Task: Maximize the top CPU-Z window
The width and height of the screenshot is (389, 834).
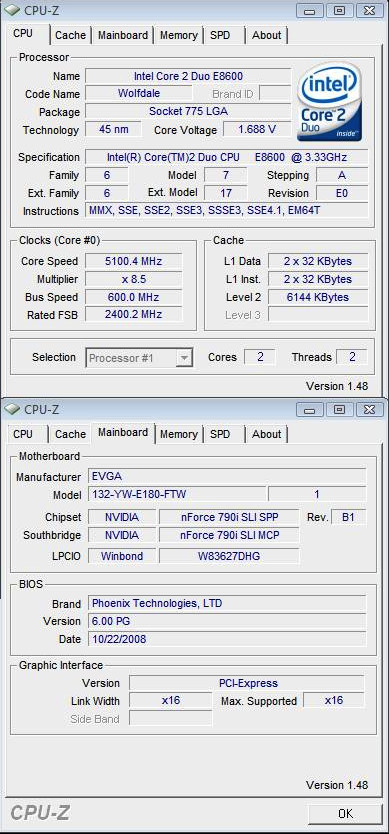Action: click(x=339, y=10)
